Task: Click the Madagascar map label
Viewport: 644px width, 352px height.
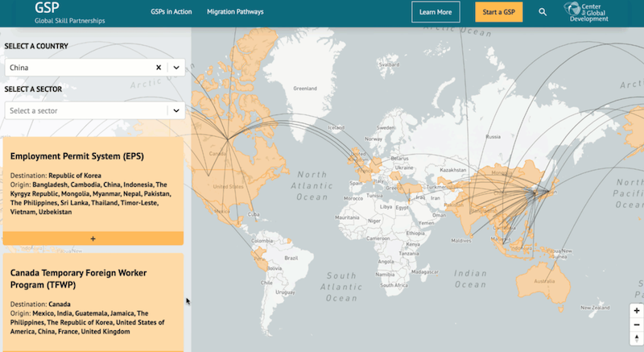Action: pos(425,272)
